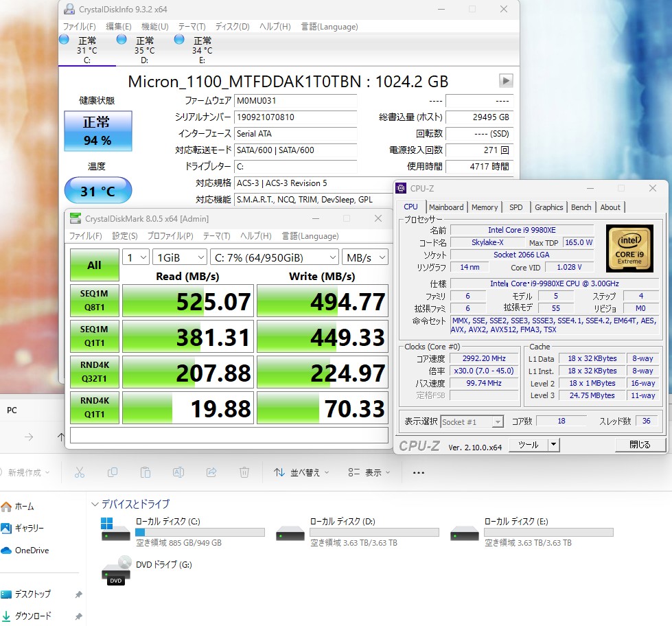Image resolution: width=672 pixels, height=626 pixels.
Task: Open the MB/s unit dropdown
Action: (x=365, y=257)
